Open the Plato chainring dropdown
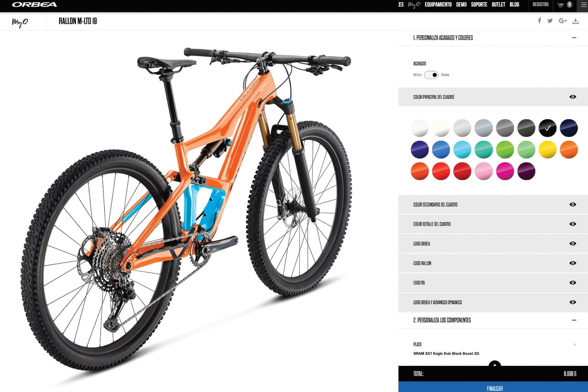 493,348
